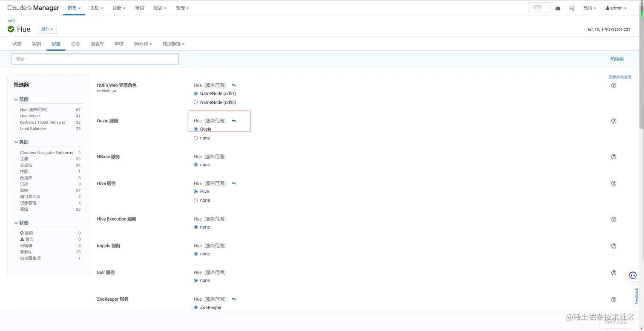
Task: Filter by Hue Server scope
Action: 30,116
